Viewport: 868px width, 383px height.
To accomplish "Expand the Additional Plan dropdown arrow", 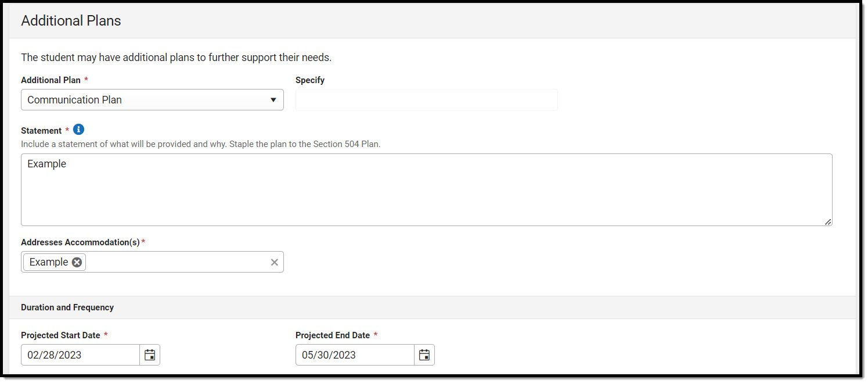I will click(x=273, y=100).
